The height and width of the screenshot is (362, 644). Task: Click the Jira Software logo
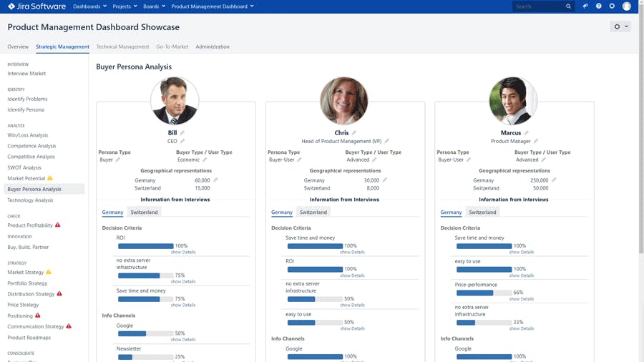(x=36, y=6)
